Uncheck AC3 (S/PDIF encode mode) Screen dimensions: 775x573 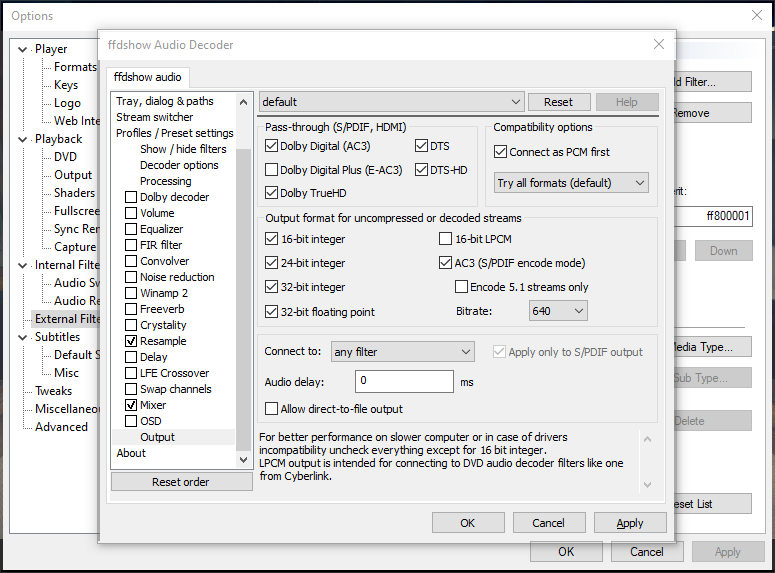tap(445, 263)
